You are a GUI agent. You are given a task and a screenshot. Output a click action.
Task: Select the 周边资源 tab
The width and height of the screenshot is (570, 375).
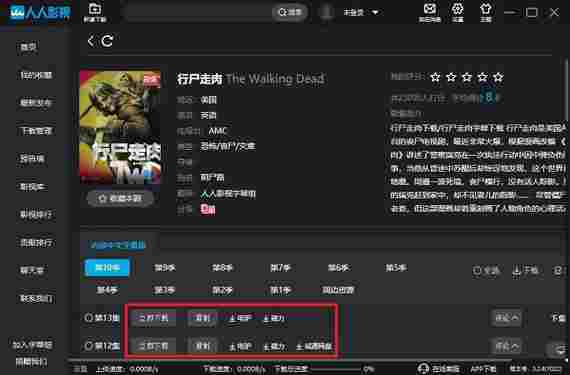point(338,290)
